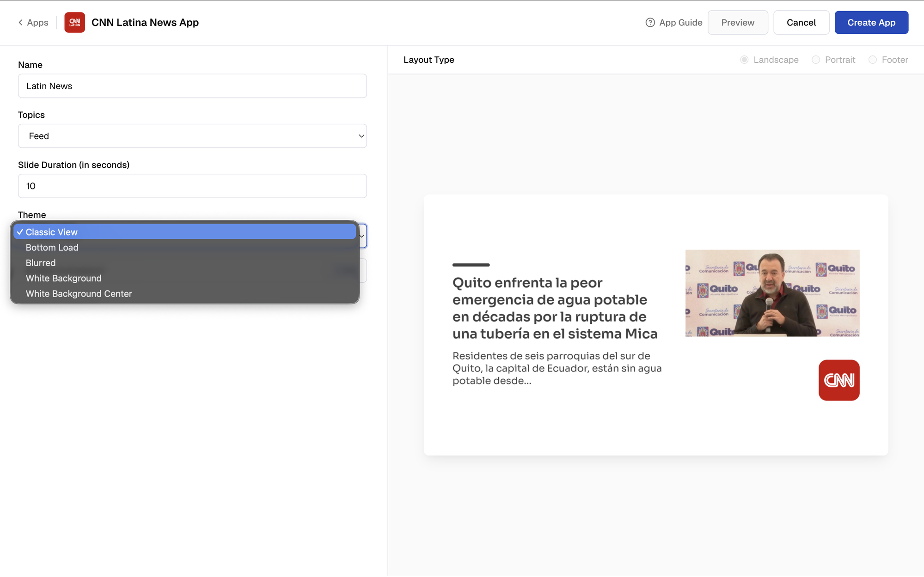Choose the Bottom Load theme option
The height and width of the screenshot is (577, 924).
coord(185,248)
